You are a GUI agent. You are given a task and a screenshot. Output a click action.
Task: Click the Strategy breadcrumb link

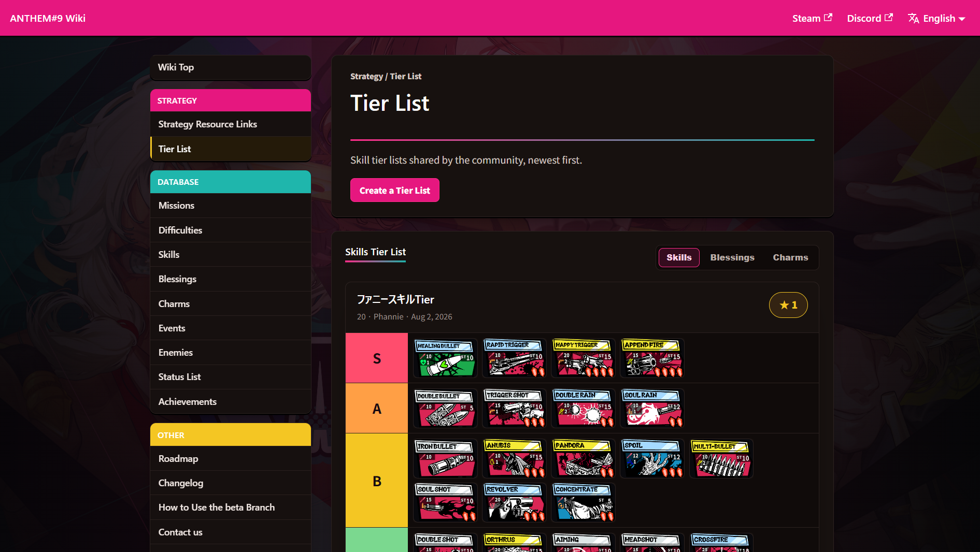click(x=366, y=76)
